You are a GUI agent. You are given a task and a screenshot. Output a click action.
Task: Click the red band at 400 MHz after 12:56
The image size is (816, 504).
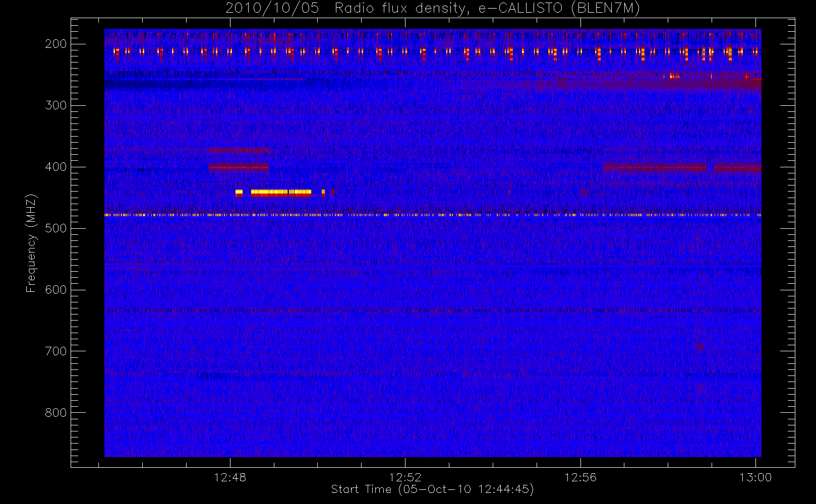pos(682,167)
